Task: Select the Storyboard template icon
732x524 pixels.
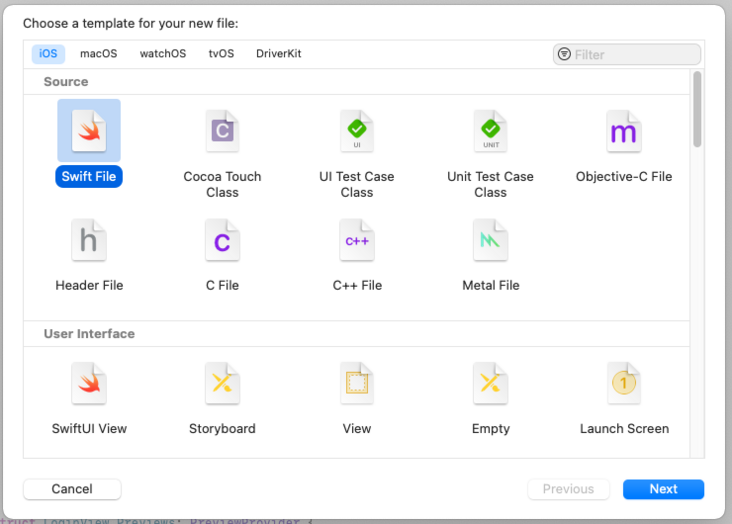Action: pos(222,383)
